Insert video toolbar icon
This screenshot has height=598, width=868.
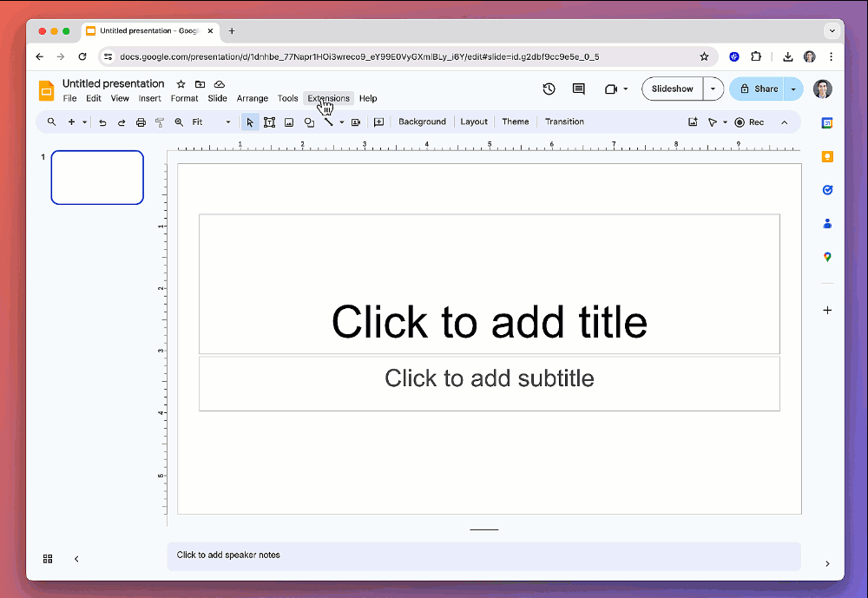point(356,122)
